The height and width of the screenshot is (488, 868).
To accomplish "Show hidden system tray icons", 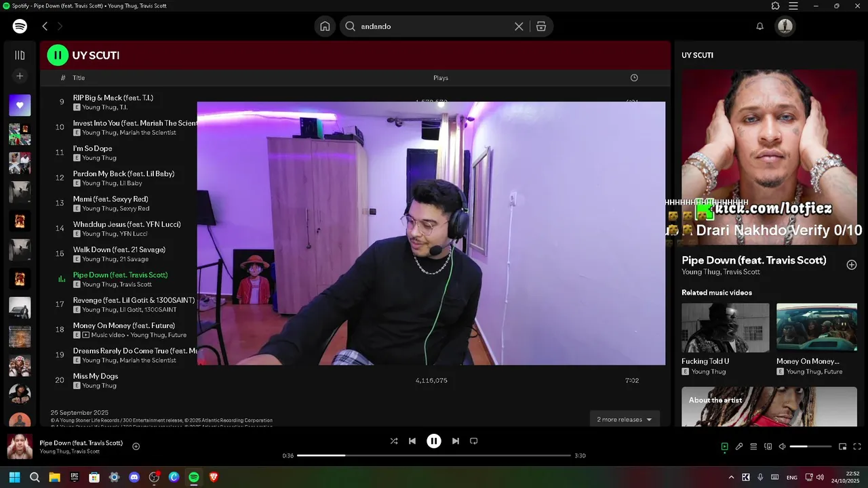I will (731, 477).
